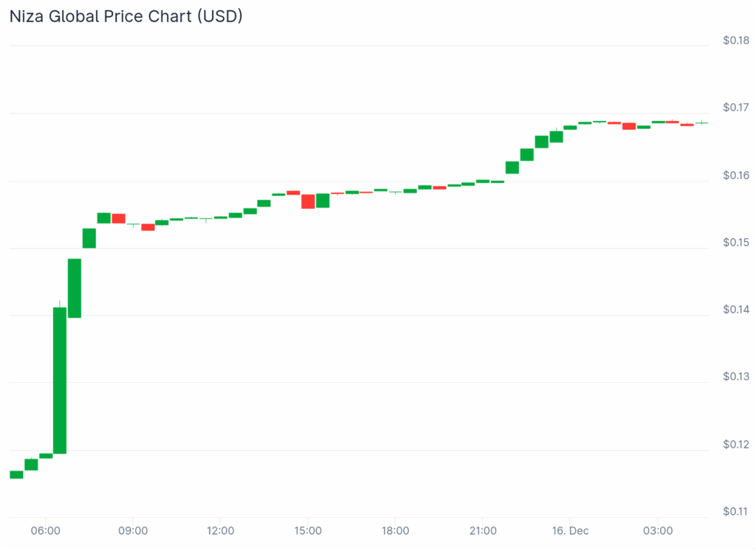Screen dimensions: 756x551
Task: Click the Niza Global Price Chart title
Action: (126, 15)
